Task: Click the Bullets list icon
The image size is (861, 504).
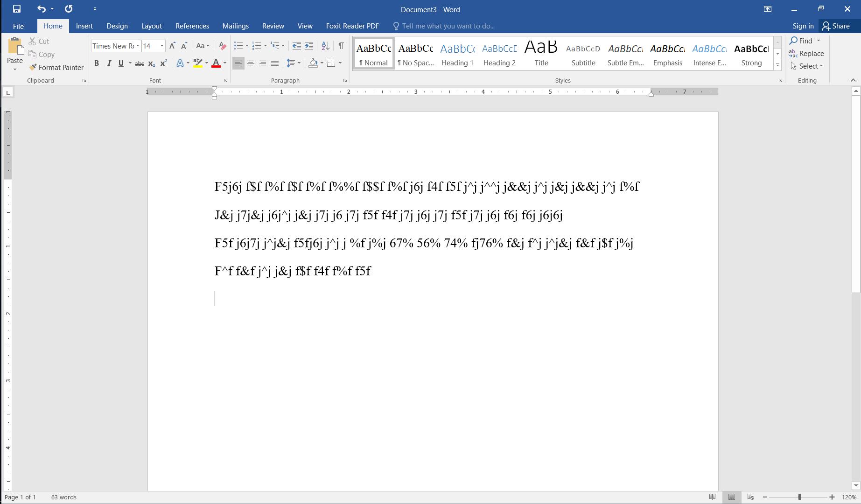Action: pos(238,46)
